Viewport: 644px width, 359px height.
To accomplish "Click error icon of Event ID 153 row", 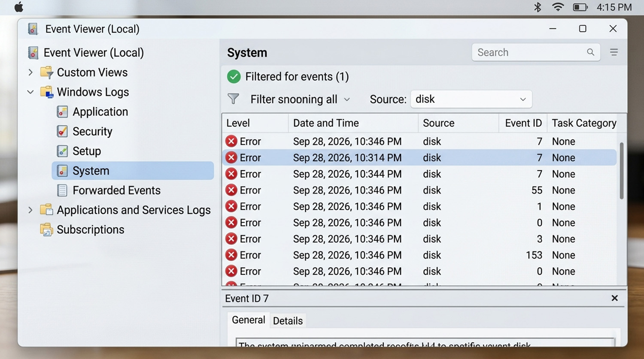I will tap(231, 255).
